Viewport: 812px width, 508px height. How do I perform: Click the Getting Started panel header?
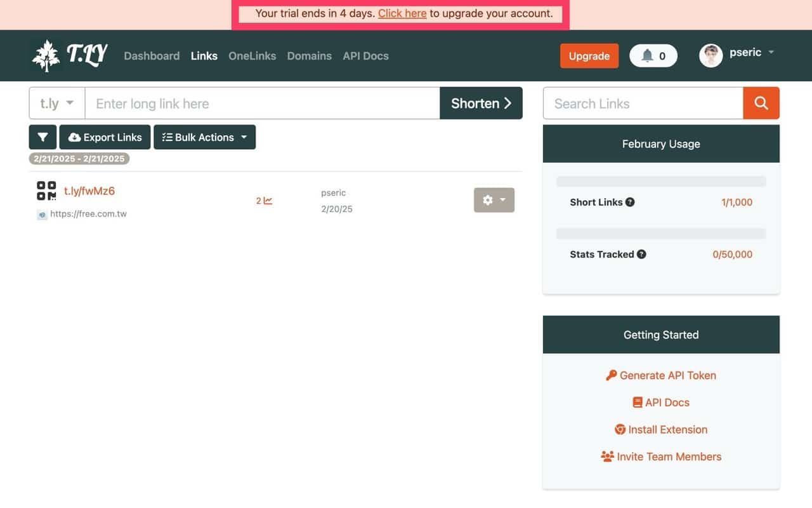[661, 335]
